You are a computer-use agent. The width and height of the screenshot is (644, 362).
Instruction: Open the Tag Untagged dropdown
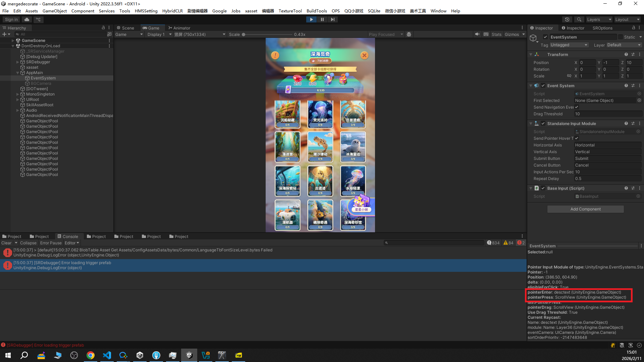tap(569, 45)
